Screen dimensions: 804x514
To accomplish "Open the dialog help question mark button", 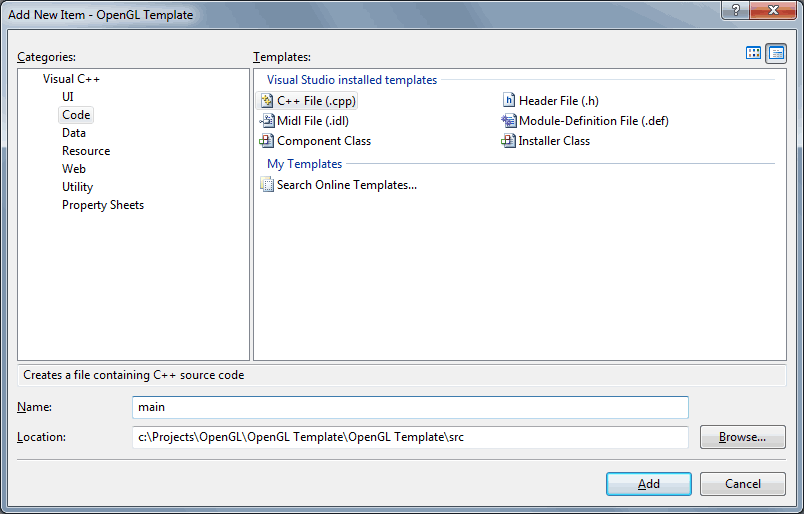I will [735, 10].
